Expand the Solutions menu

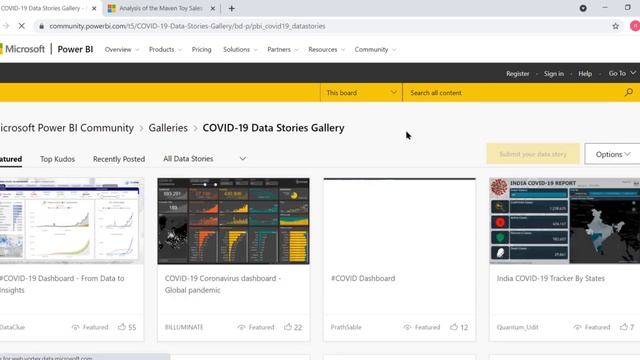click(240, 49)
